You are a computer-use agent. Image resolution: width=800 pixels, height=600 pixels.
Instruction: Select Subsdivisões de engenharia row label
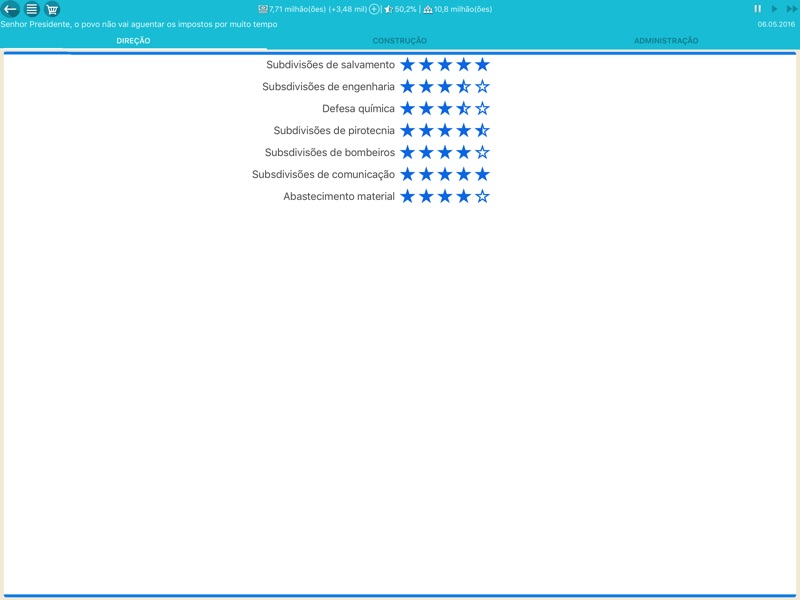click(x=328, y=87)
